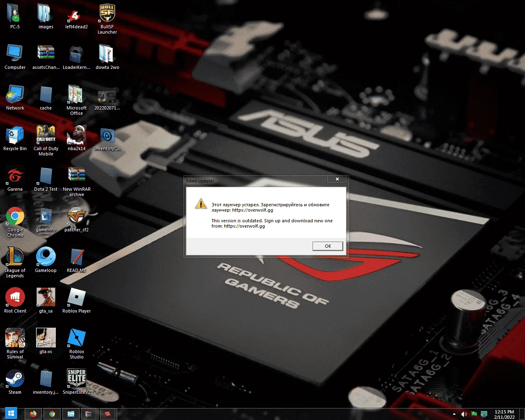This screenshot has height=420, width=525.
Task: Select the Roblox Player shortcut
Action: point(77,300)
